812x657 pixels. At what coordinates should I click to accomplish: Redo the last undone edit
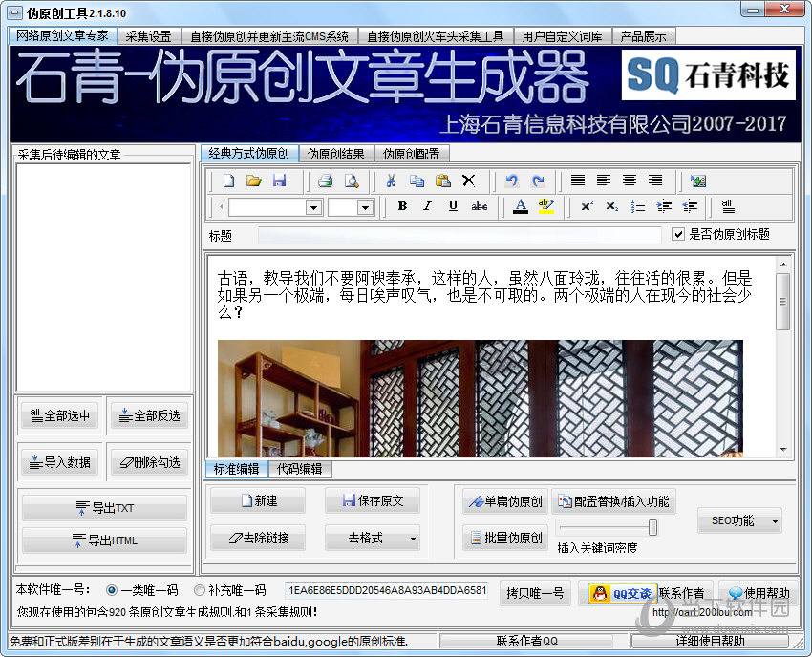tap(538, 180)
